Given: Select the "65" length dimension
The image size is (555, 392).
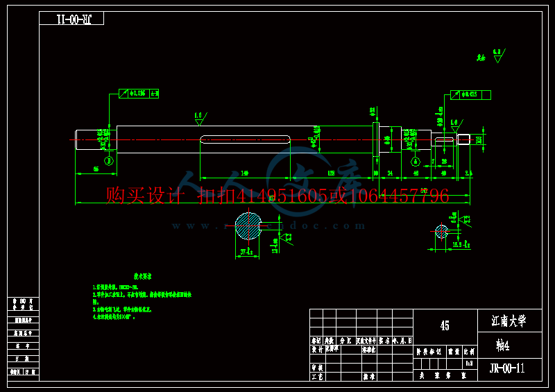Looking at the screenshot, I should click(96, 169).
